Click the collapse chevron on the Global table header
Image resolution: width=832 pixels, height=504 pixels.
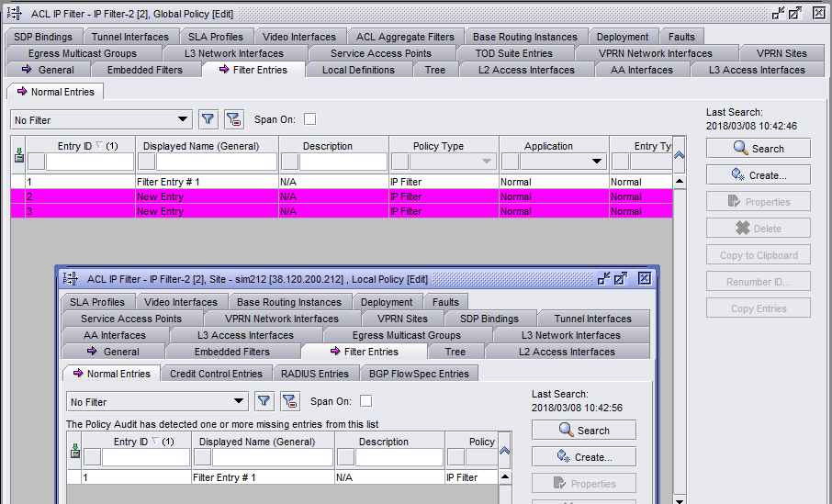click(680, 155)
